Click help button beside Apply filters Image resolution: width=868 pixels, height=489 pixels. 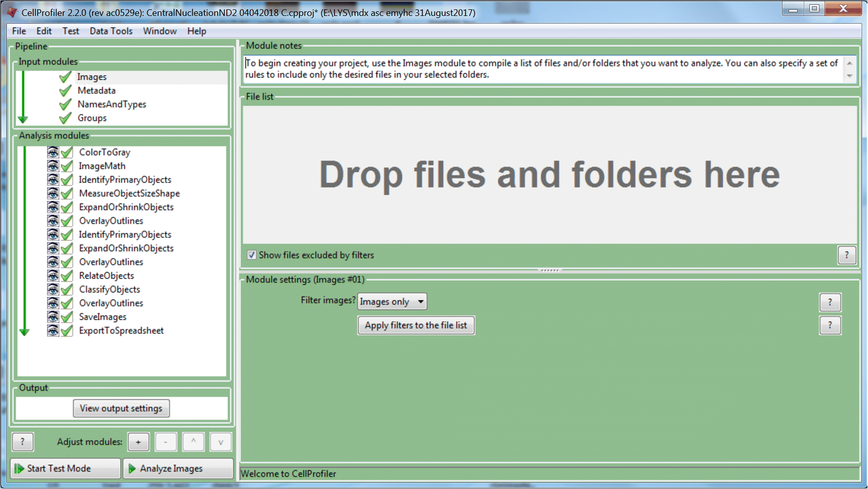pos(830,325)
